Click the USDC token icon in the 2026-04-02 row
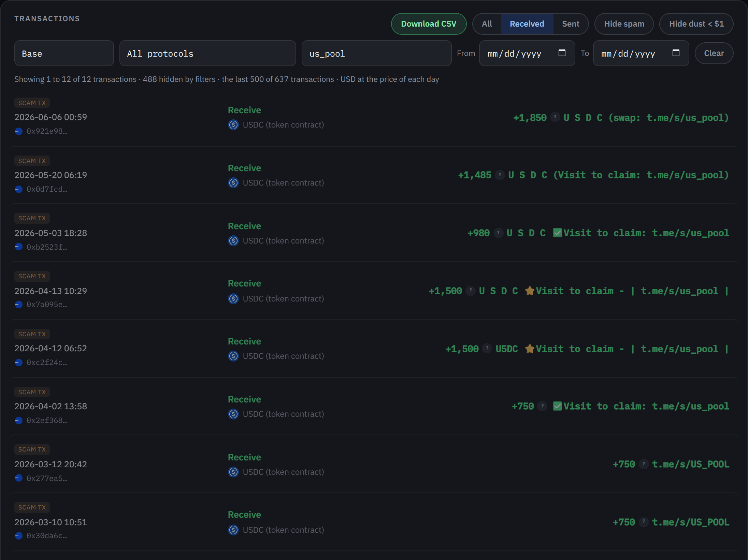Screen dimensions: 748x560 (233, 414)
